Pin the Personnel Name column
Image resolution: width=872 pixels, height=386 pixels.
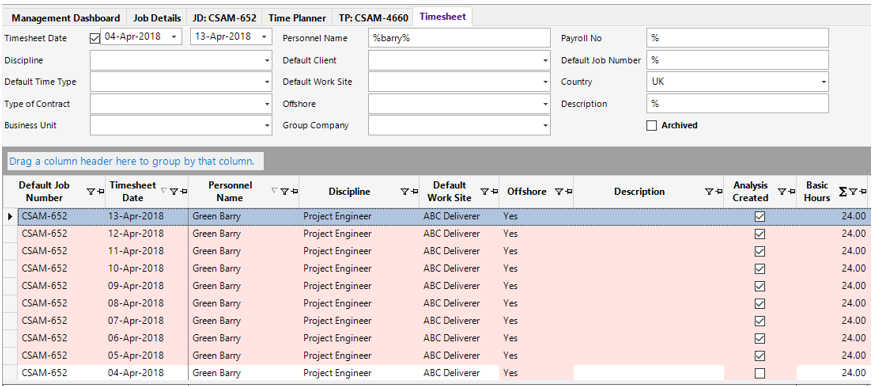pos(294,192)
